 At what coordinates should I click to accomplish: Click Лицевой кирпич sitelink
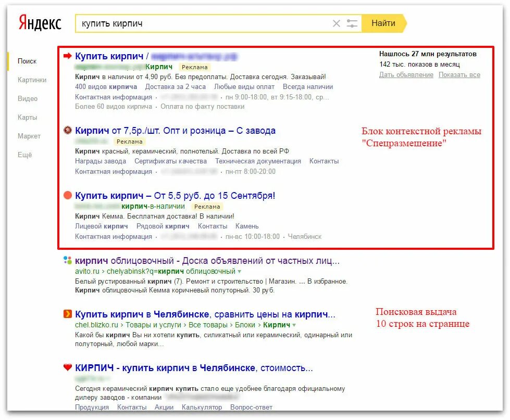click(x=102, y=226)
